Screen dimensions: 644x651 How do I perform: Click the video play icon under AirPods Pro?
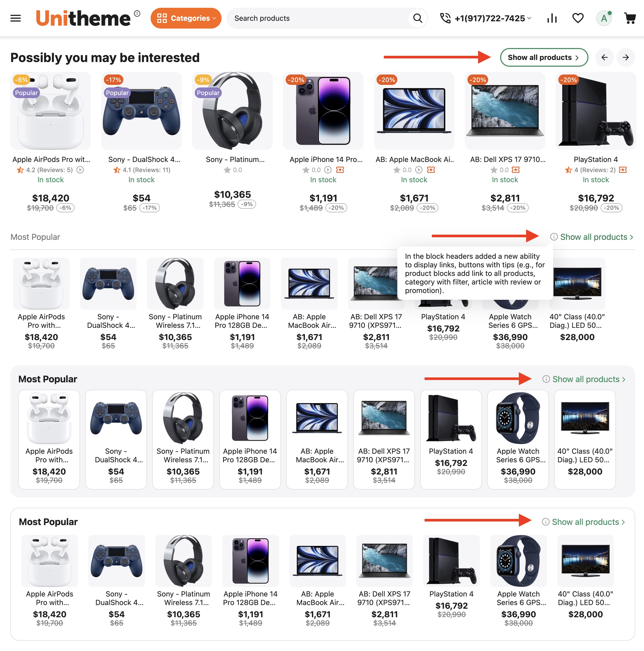click(x=80, y=170)
